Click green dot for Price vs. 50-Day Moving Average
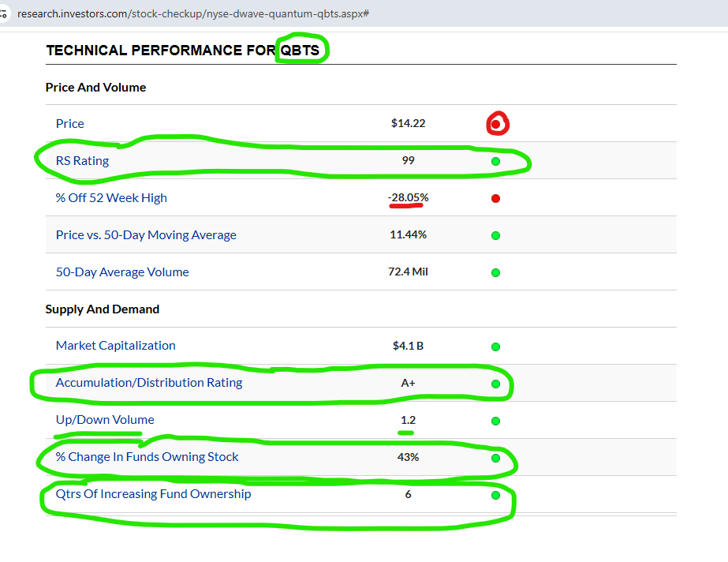The image size is (728, 562). (x=496, y=235)
